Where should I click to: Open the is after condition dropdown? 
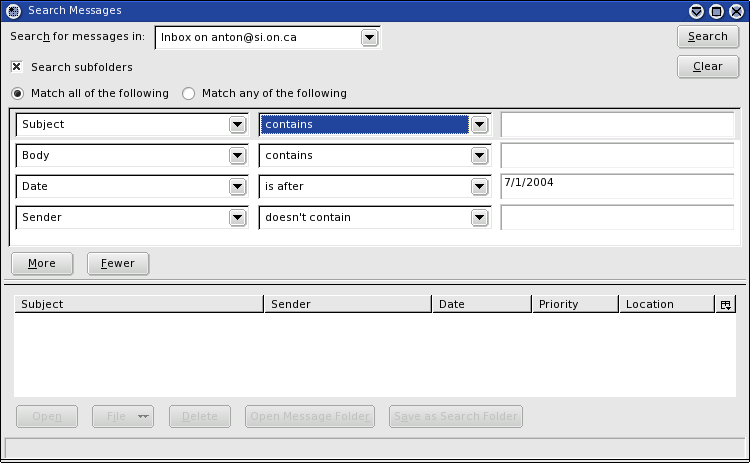click(x=479, y=187)
